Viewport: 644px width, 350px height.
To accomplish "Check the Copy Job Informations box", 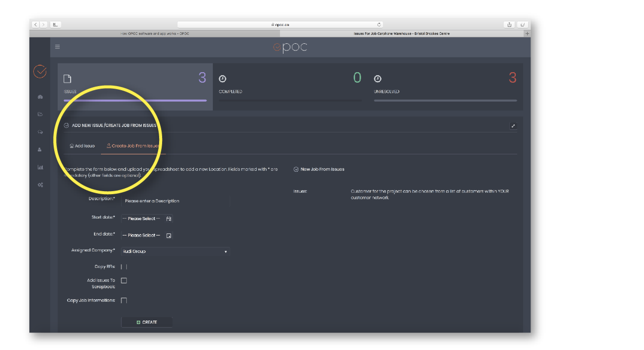I will [x=124, y=300].
